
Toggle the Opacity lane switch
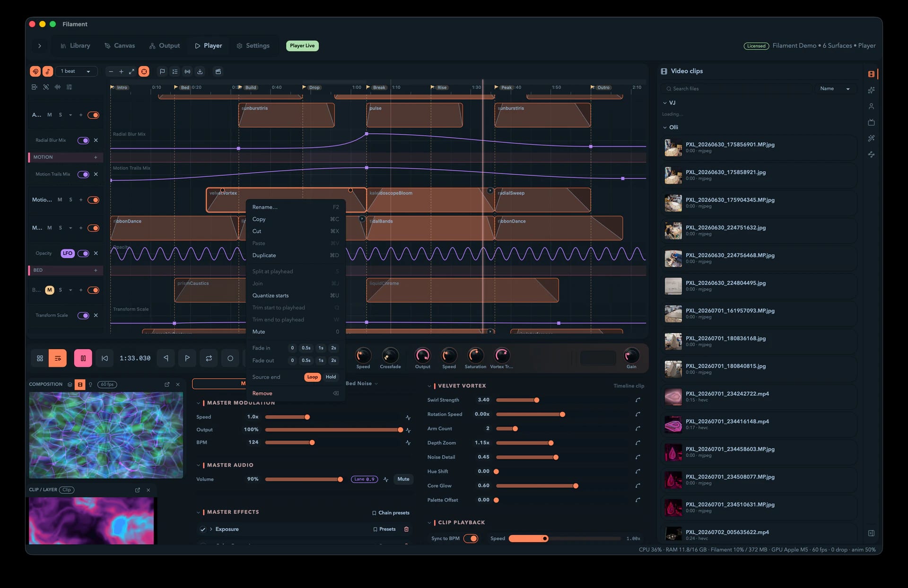pyautogui.click(x=83, y=253)
